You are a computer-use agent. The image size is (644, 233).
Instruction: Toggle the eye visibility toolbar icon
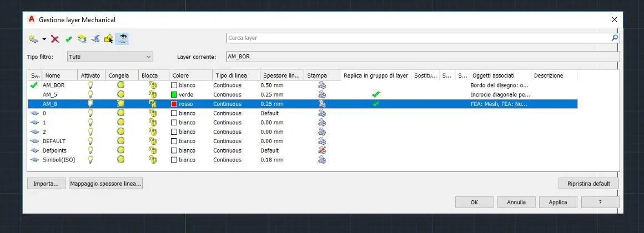122,39
